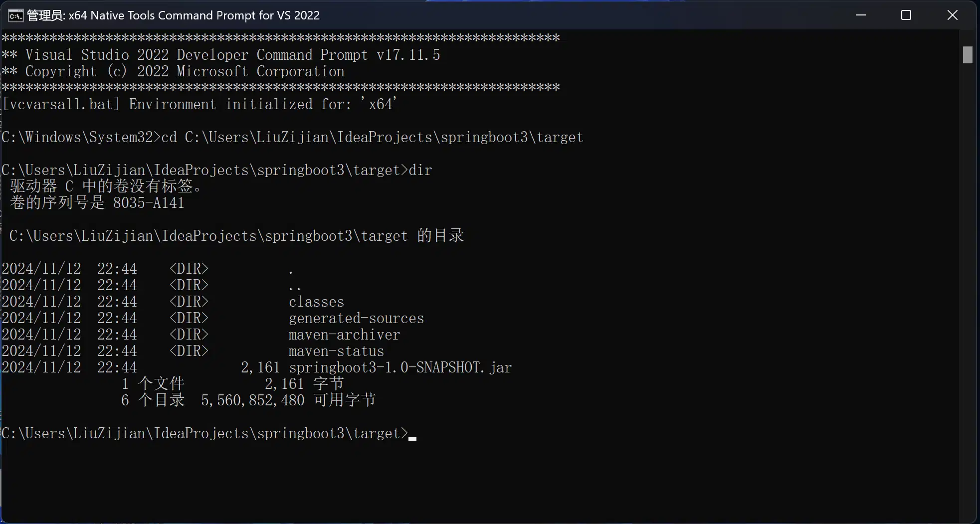Click the springboot3-1.0-SNAPSHOT.jar filename

[x=399, y=367]
